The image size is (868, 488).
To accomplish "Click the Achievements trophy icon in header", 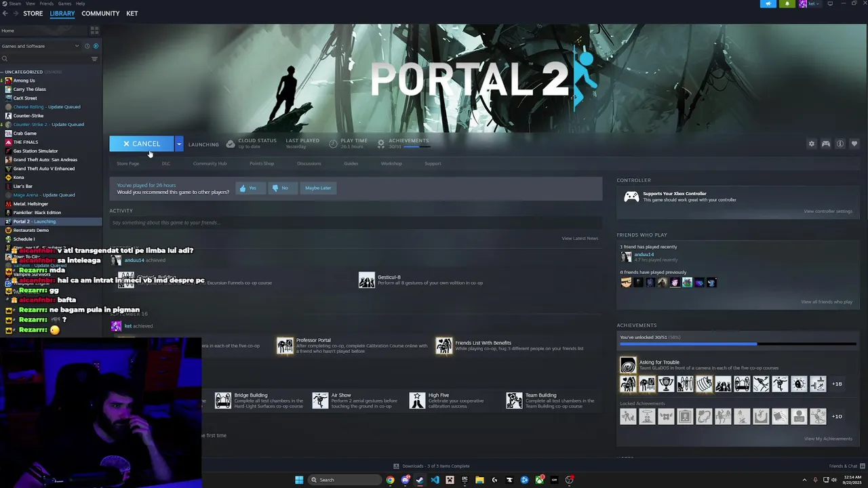I will click(381, 144).
